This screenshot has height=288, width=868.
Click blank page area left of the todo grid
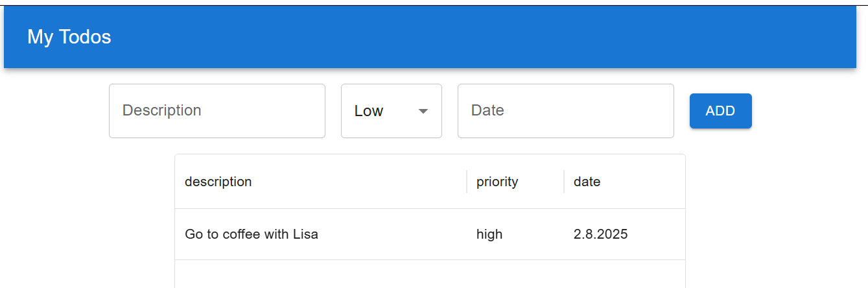tap(88, 221)
